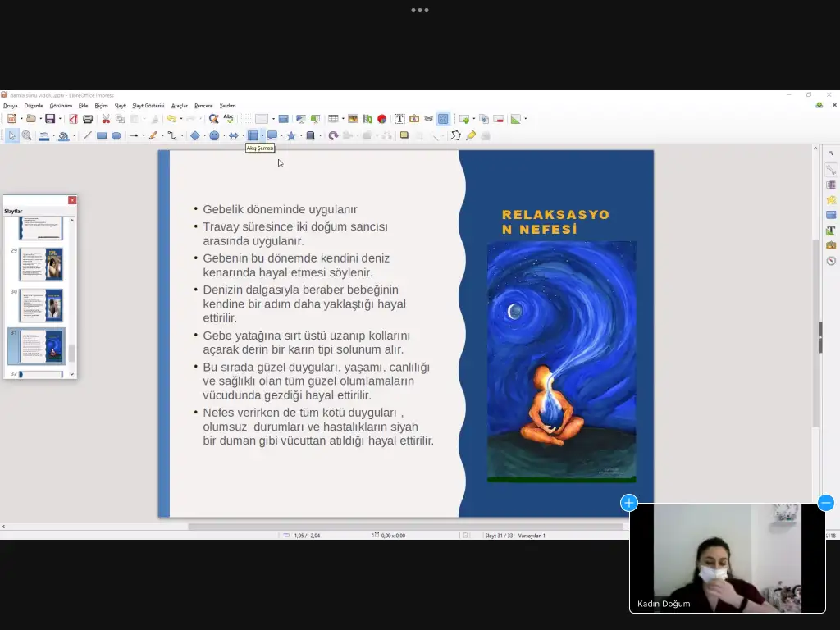Expand the Lines and Arrows dropdown
The height and width of the screenshot is (630, 840).
coord(144,136)
